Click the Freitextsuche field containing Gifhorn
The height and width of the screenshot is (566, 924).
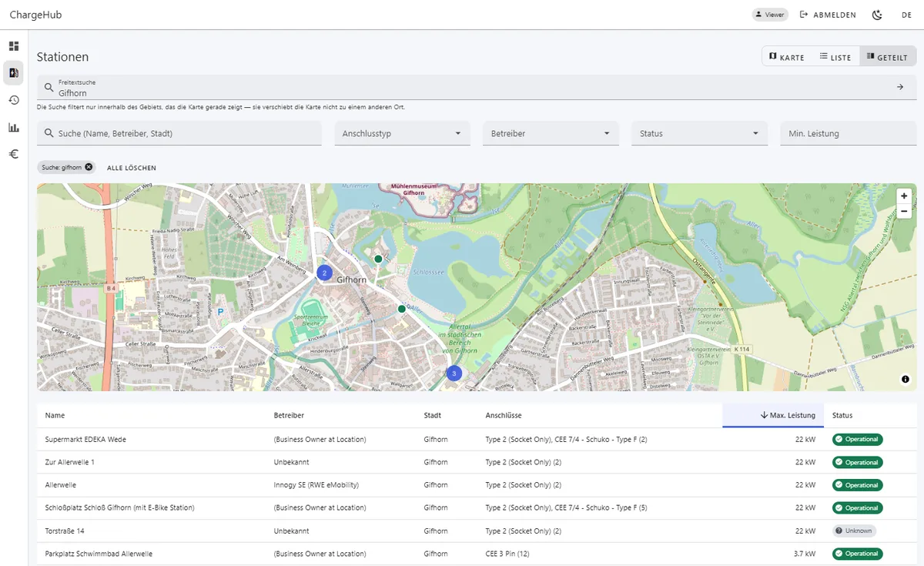coord(477,88)
